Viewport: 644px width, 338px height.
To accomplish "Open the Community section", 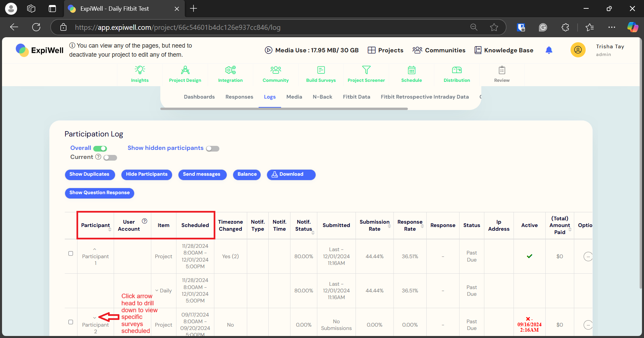I will (275, 74).
